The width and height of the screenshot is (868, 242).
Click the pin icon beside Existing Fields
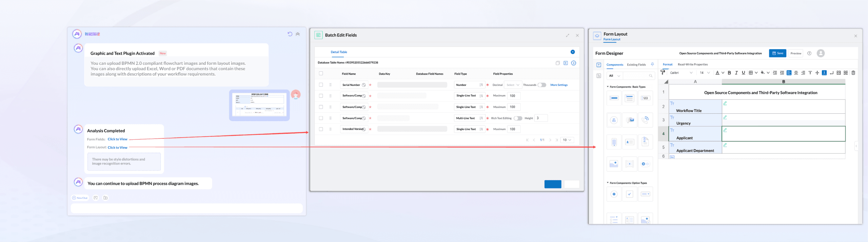click(x=652, y=64)
